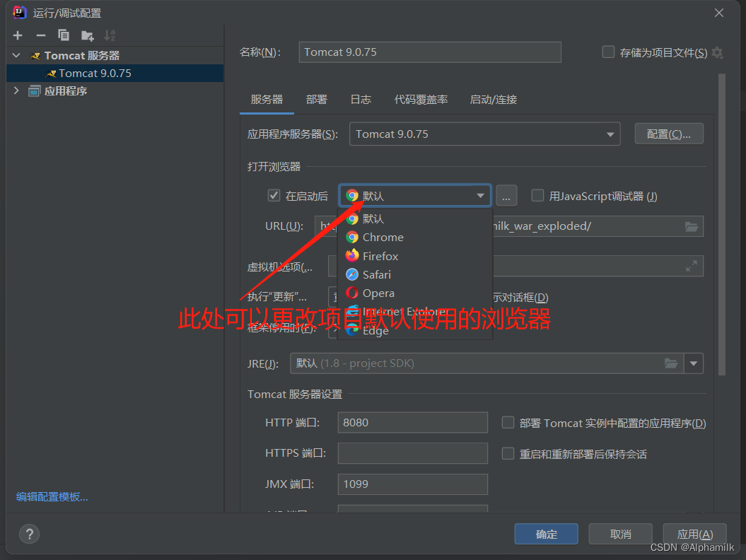Confirm with 确定 button

pyautogui.click(x=546, y=534)
